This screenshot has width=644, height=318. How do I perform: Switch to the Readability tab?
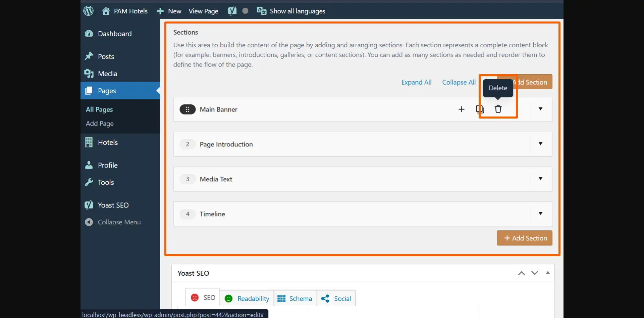pos(247,299)
